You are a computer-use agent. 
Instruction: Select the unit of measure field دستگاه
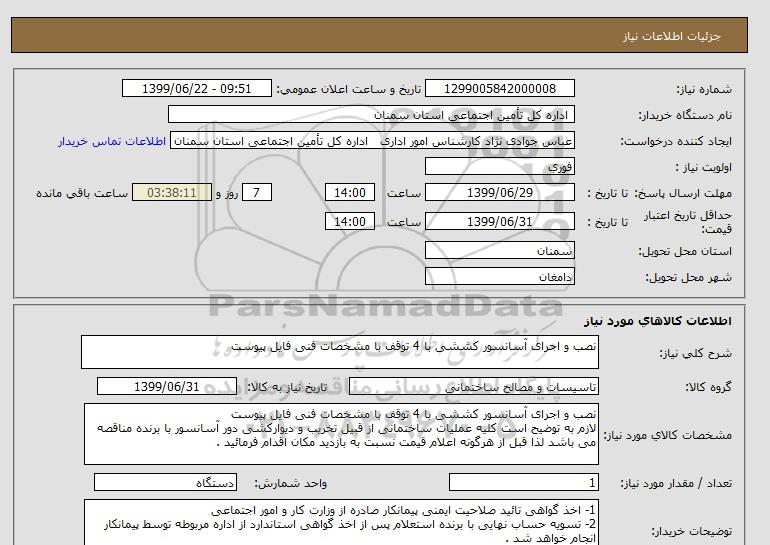coord(165,482)
